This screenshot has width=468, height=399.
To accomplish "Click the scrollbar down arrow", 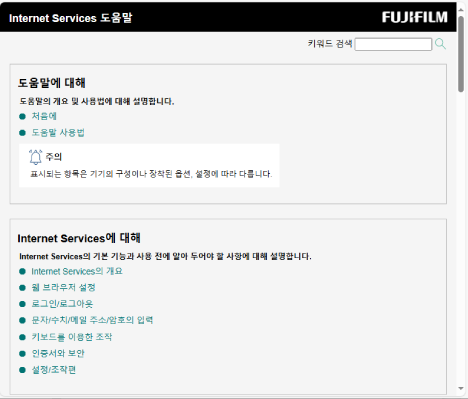I will (461, 388).
